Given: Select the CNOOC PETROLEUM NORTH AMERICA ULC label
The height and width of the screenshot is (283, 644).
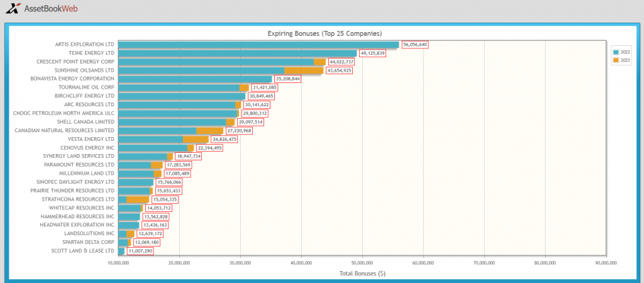Looking at the screenshot, I should pyautogui.click(x=64, y=113).
